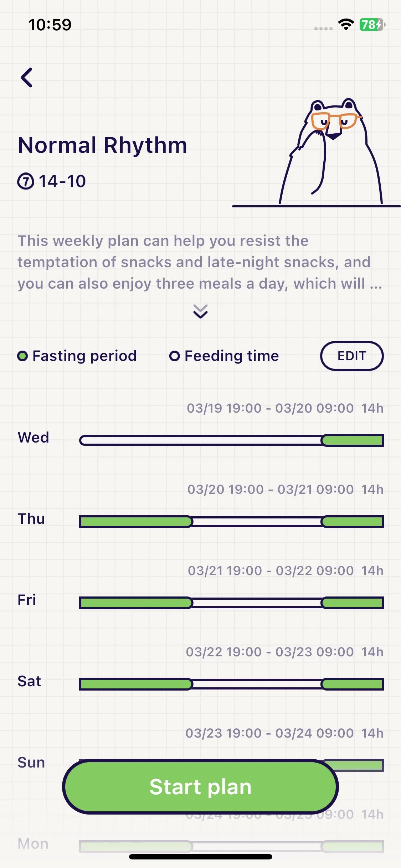Tap the Sun day label
This screenshot has height=868, width=401.
tap(31, 763)
